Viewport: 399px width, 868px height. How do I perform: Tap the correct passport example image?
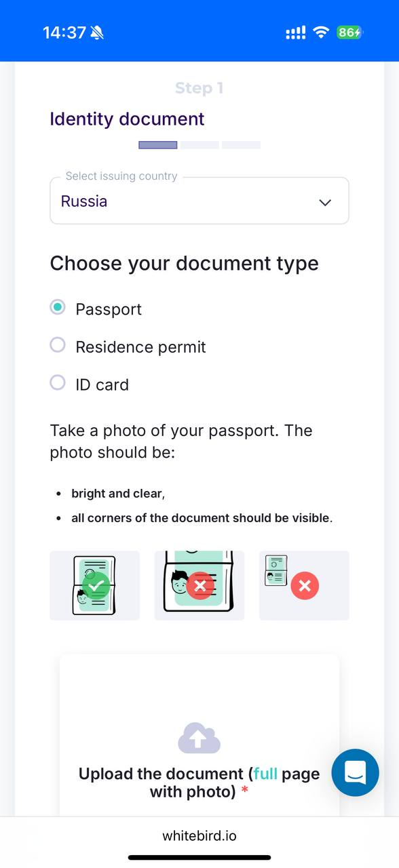95,585
